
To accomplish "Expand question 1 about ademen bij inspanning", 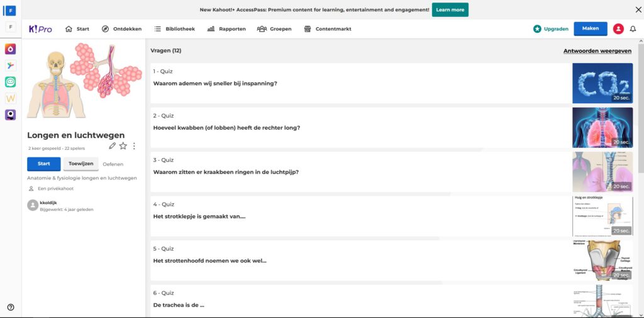I will pyautogui.click(x=360, y=83).
